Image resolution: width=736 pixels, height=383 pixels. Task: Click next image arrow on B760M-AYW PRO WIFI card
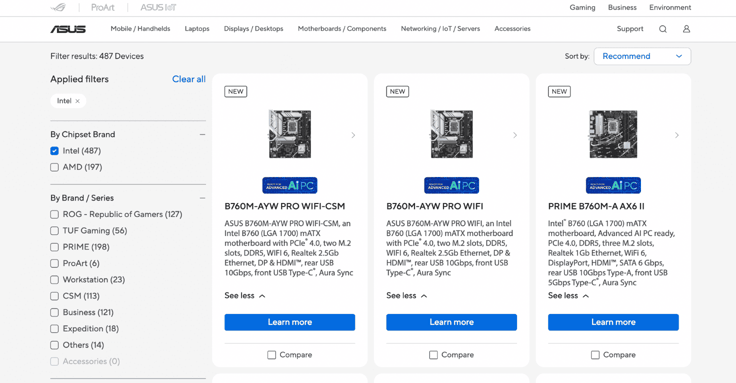coord(515,135)
